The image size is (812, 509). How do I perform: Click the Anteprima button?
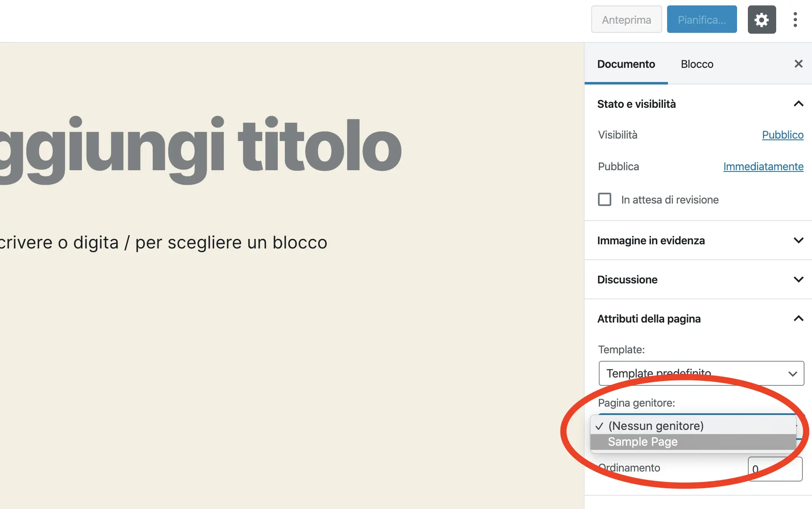pyautogui.click(x=626, y=20)
